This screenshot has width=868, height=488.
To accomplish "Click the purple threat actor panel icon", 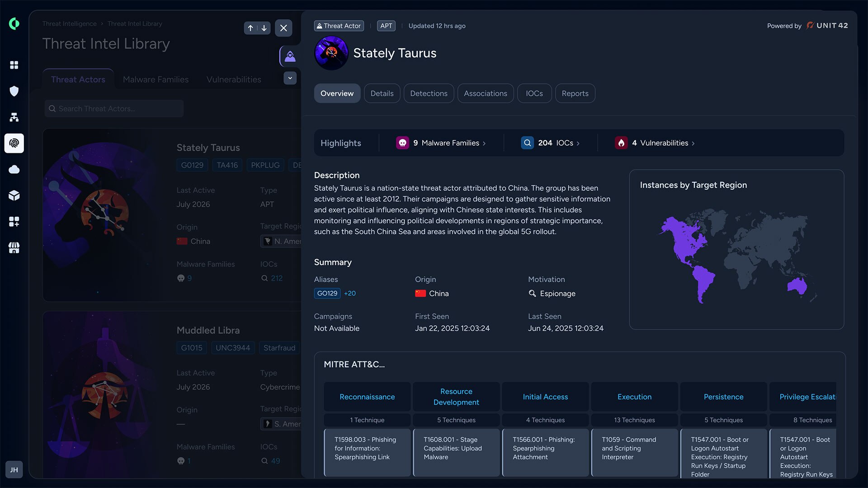I will [290, 57].
